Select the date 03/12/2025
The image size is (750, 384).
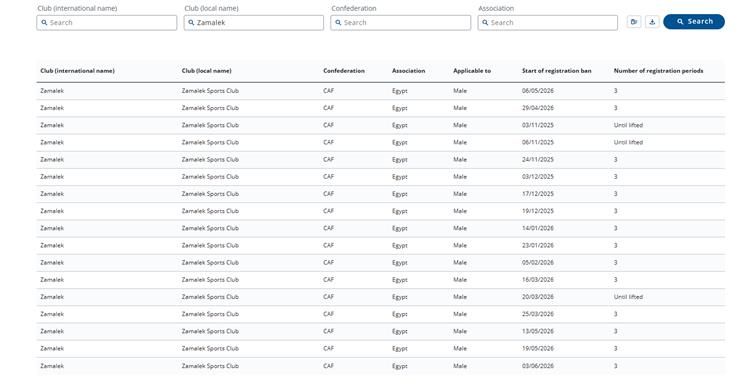tap(538, 177)
